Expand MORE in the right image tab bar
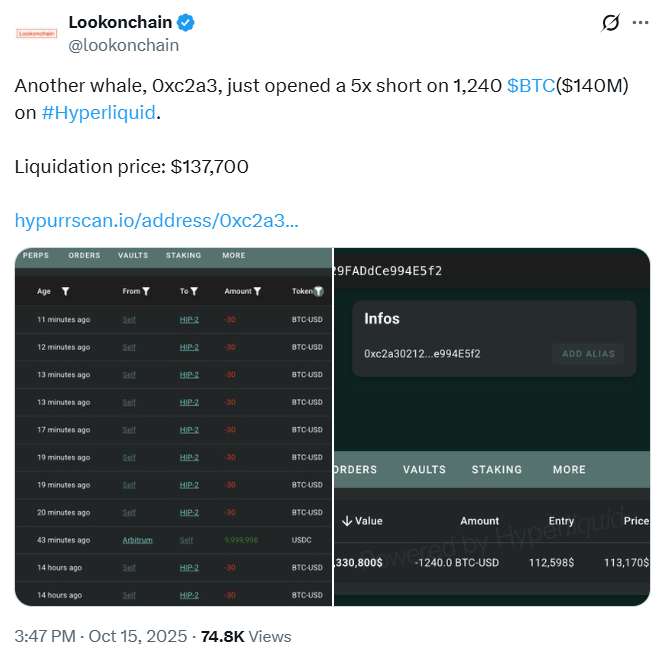Screen dimensions: 667x648 [x=569, y=470]
